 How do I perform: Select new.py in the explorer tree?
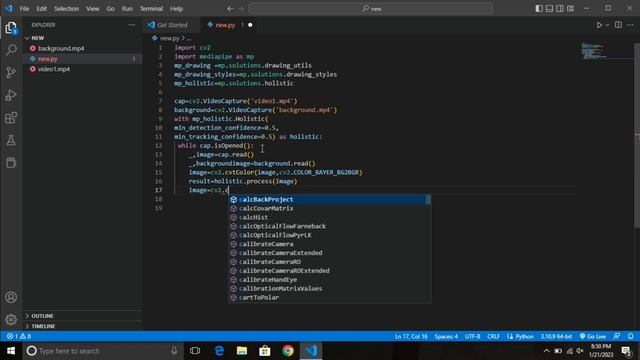coord(82,59)
